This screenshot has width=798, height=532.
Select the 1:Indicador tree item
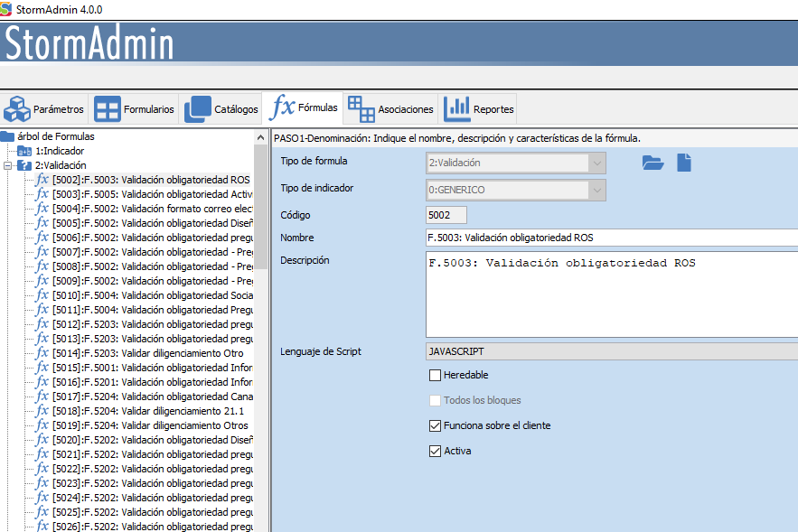(59, 151)
